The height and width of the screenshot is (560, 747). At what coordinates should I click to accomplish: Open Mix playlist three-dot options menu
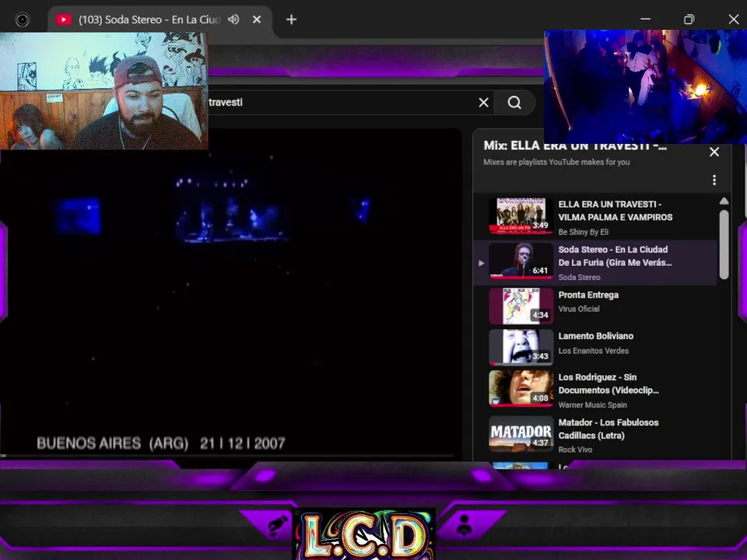pos(714,180)
